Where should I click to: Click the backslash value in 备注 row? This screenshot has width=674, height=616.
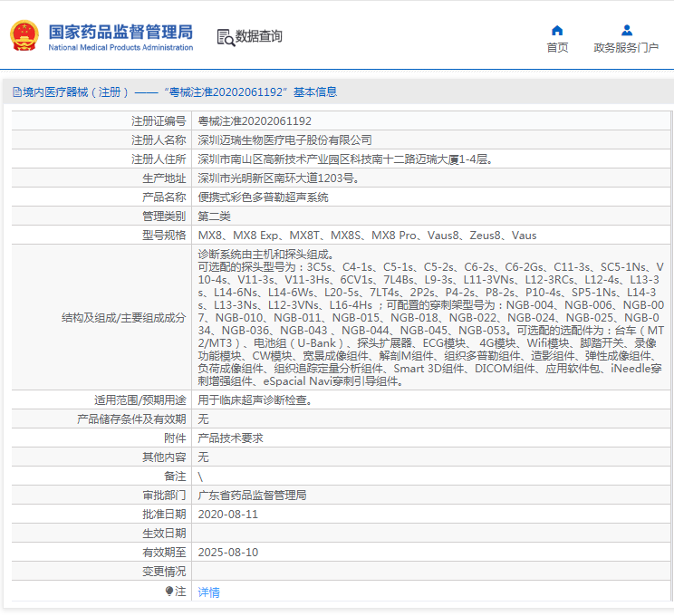(200, 476)
